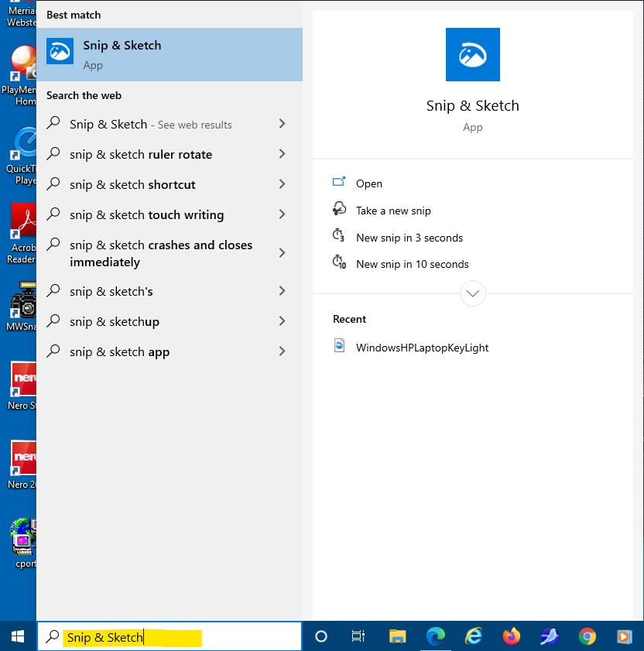Expand arrow for 'snip & sketch shortcut'

(x=282, y=184)
